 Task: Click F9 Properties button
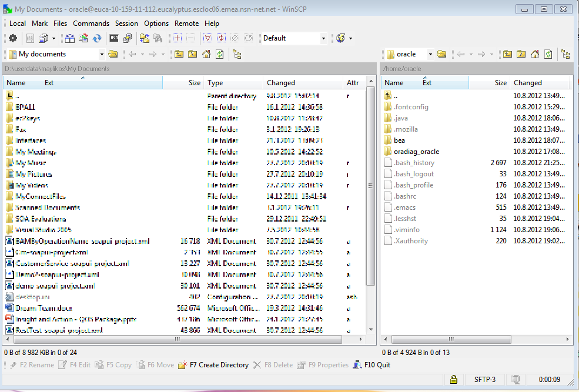(323, 365)
